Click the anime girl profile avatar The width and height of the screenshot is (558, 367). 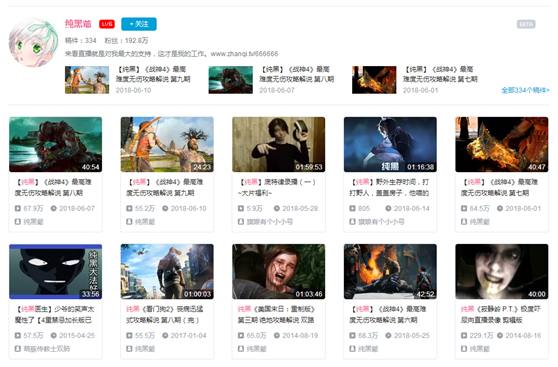point(33,43)
